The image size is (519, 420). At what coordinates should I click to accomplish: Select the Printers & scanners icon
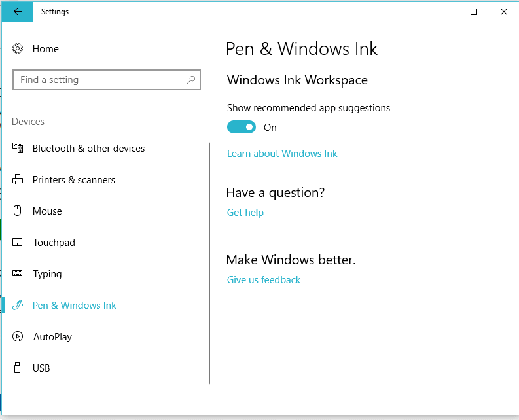point(18,179)
